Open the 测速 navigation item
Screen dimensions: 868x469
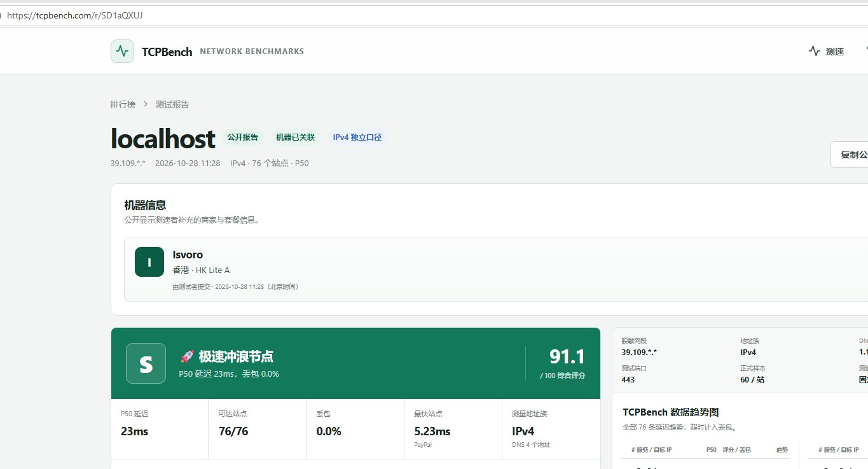[x=826, y=52]
